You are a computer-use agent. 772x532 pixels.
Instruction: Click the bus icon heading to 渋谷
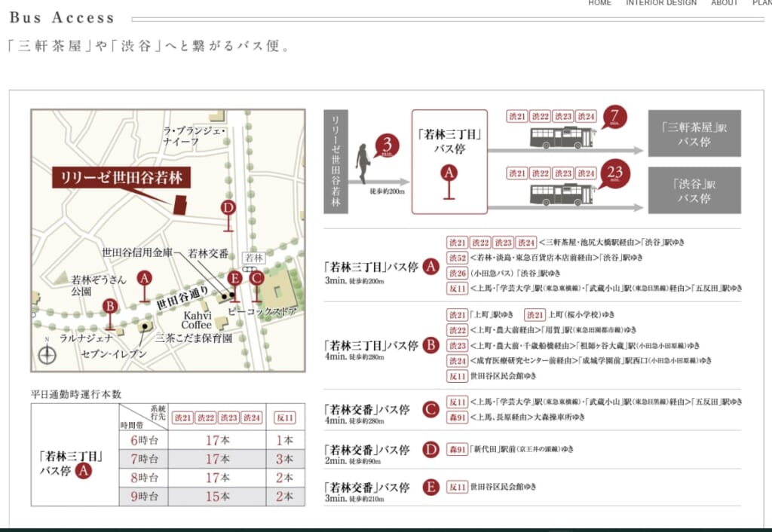coord(562,194)
